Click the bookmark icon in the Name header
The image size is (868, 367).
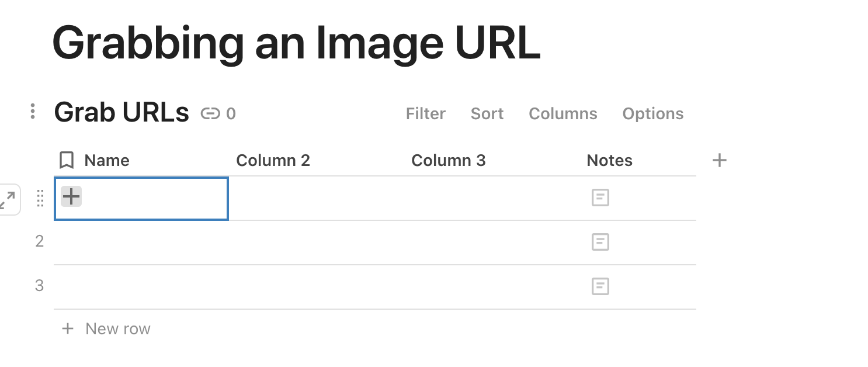pos(67,160)
